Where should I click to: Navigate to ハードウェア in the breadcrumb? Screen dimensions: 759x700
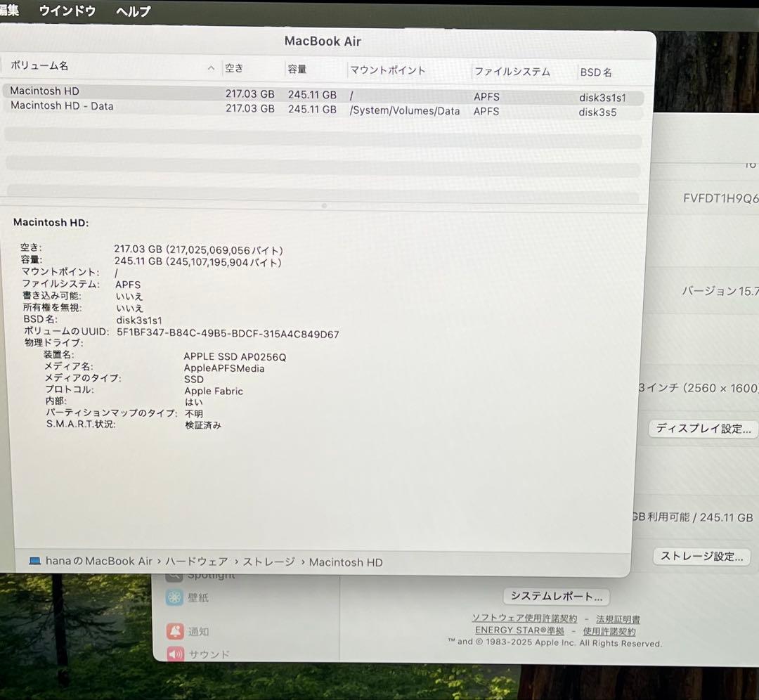click(x=196, y=562)
